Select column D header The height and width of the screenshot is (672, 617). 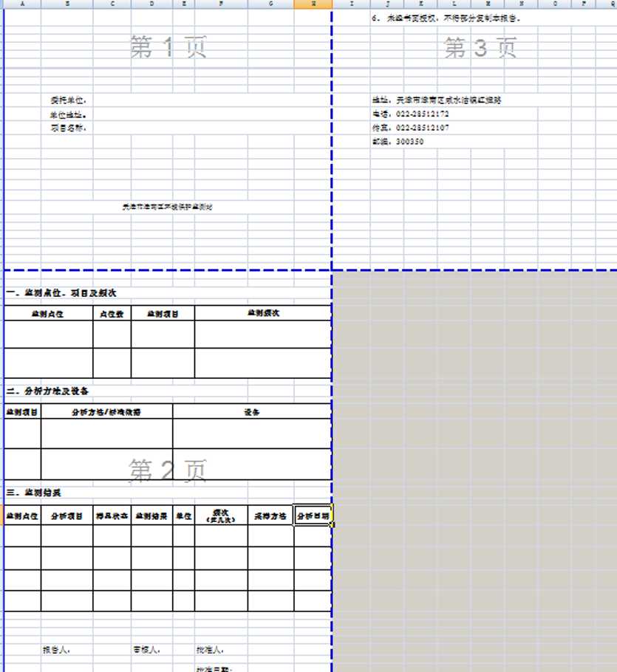151,4
